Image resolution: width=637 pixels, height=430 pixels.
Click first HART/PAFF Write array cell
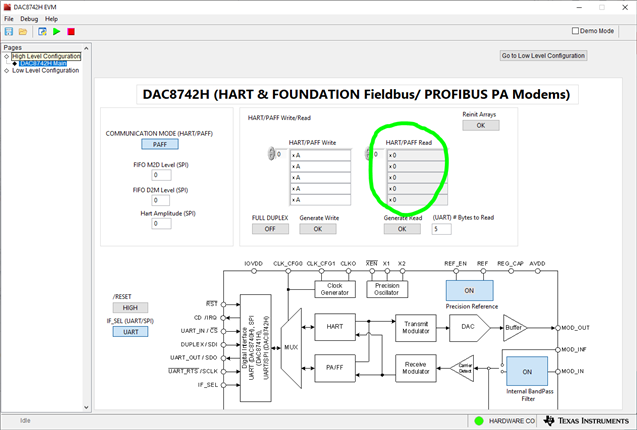tap(320, 155)
